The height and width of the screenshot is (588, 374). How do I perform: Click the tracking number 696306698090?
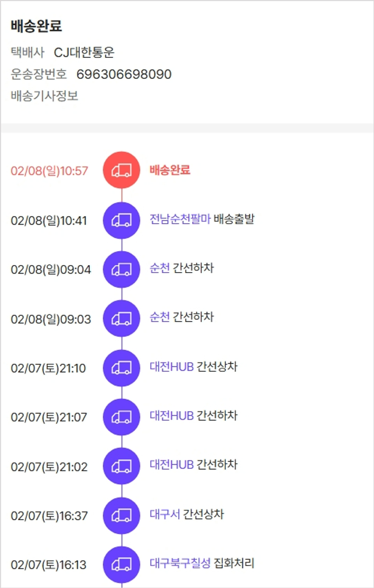point(124,74)
